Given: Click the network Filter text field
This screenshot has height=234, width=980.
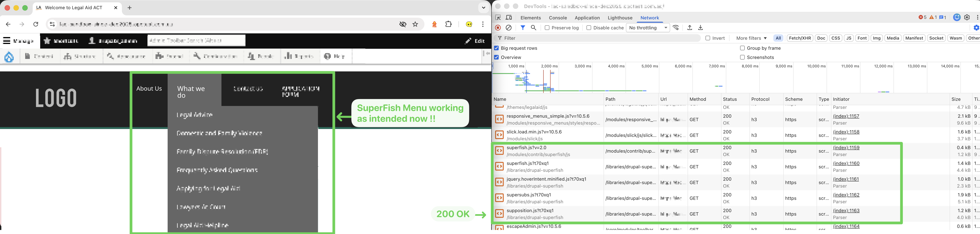Looking at the screenshot, I should tap(601, 38).
